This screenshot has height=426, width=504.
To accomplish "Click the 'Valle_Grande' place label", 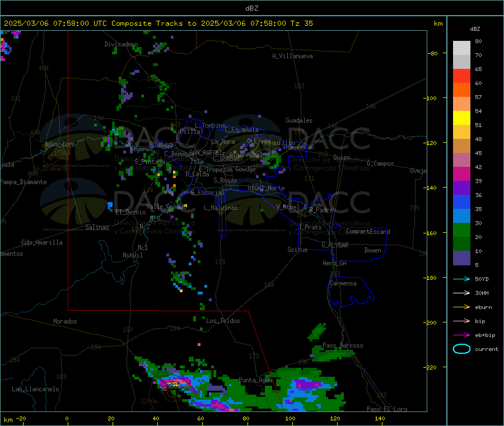I will (x=167, y=207).
